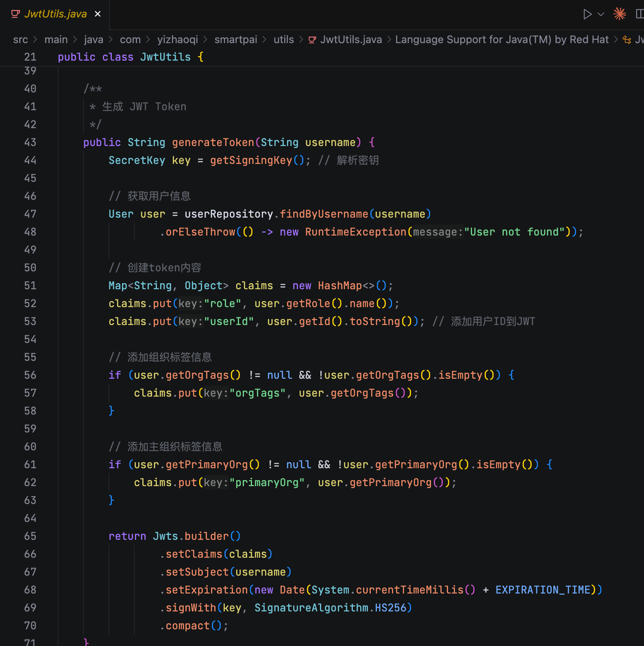Run the Java file with the play icon
The width and height of the screenshot is (644, 646).
(x=587, y=14)
